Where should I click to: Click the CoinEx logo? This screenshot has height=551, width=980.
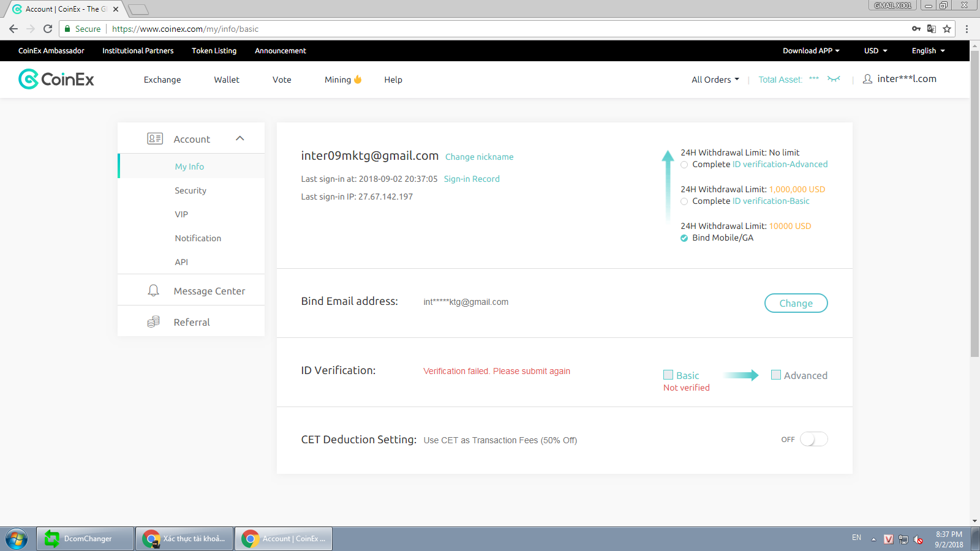[56, 79]
